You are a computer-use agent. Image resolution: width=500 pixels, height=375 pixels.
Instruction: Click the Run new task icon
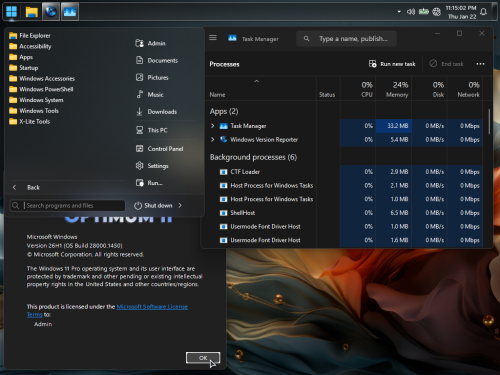click(372, 64)
